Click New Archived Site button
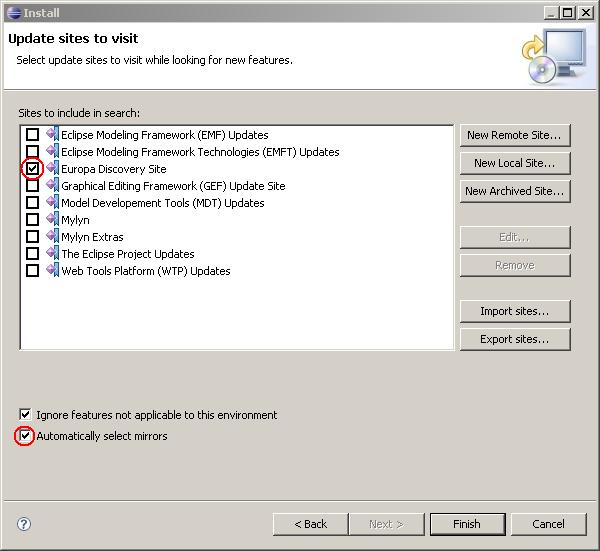The height and width of the screenshot is (551, 600). point(515,191)
